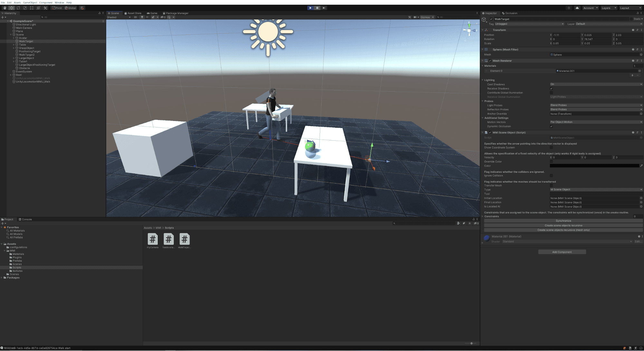Click the Add Component button

562,252
